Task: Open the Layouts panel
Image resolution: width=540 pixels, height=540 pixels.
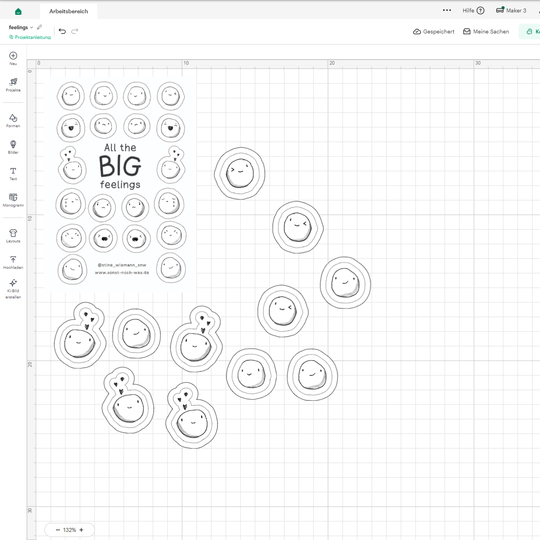Action: tap(13, 236)
